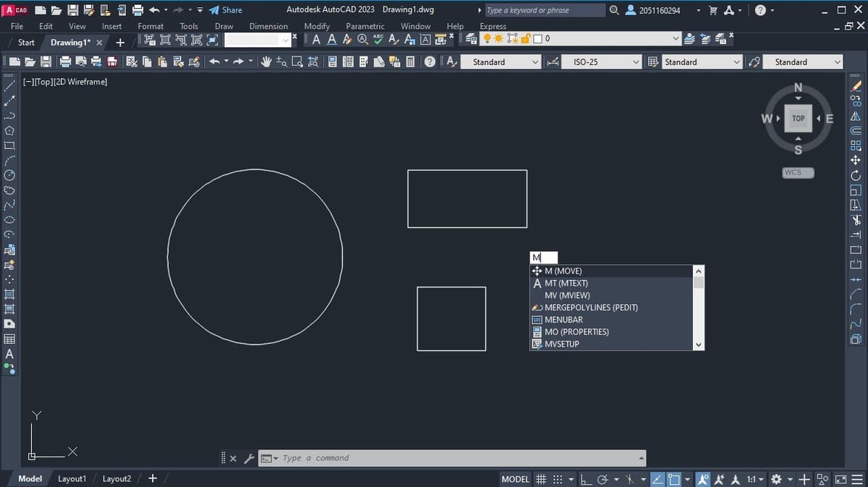
Task: Select the Erase tool in modify toolbar
Action: click(856, 85)
